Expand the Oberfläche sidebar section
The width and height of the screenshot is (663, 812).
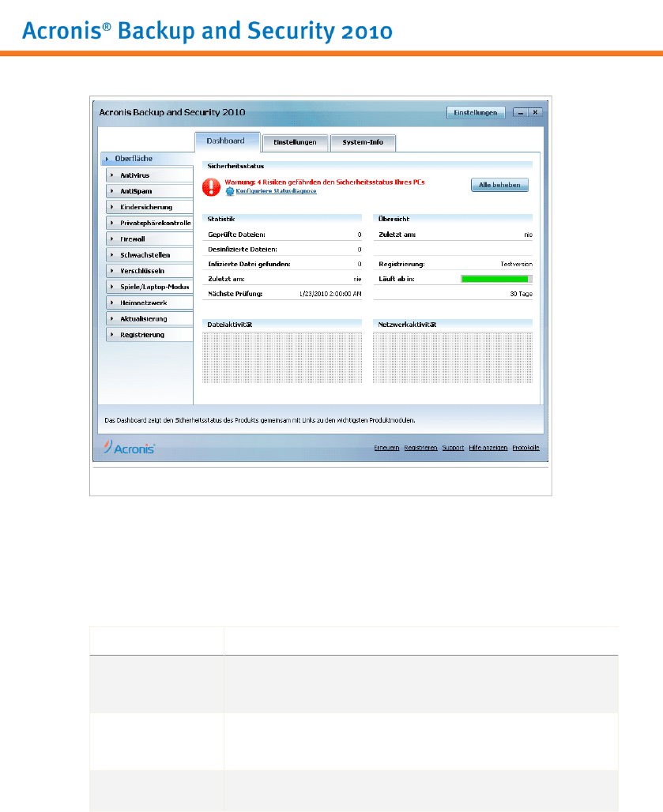click(147, 159)
